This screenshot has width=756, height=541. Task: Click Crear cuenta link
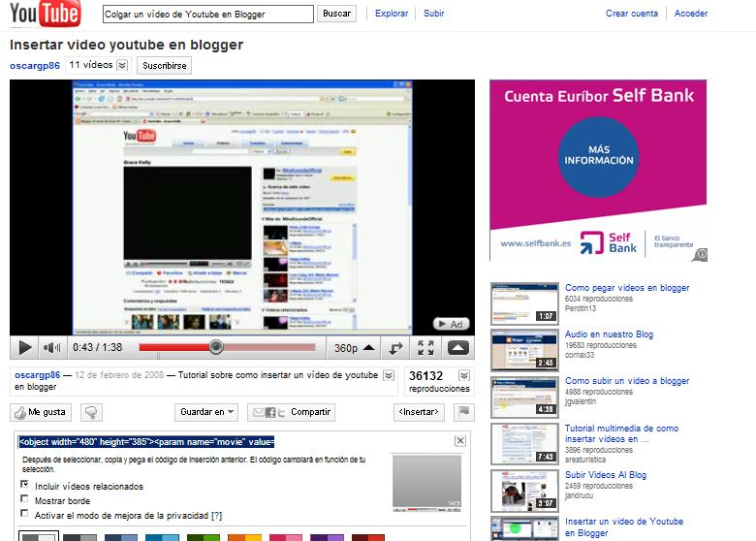632,14
